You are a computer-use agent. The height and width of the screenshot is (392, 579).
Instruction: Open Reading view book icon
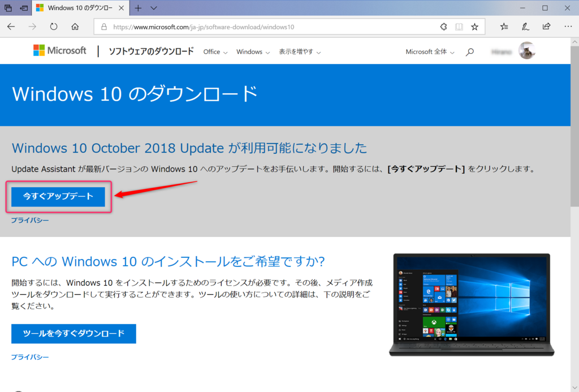(x=459, y=27)
